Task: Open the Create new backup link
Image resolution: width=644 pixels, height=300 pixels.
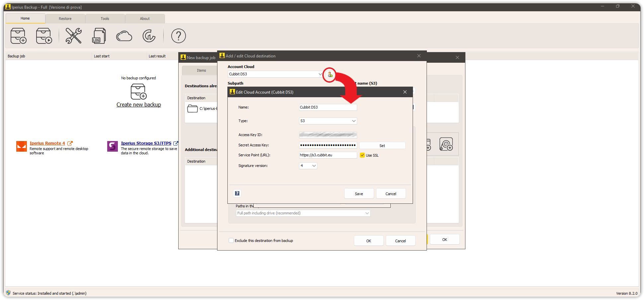Action: tap(139, 105)
